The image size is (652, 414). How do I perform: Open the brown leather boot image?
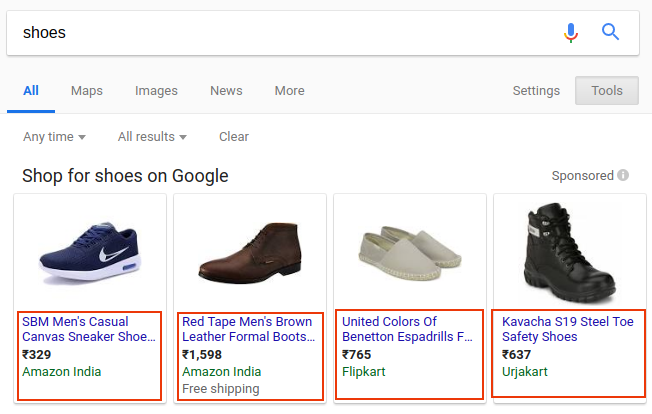(250, 253)
